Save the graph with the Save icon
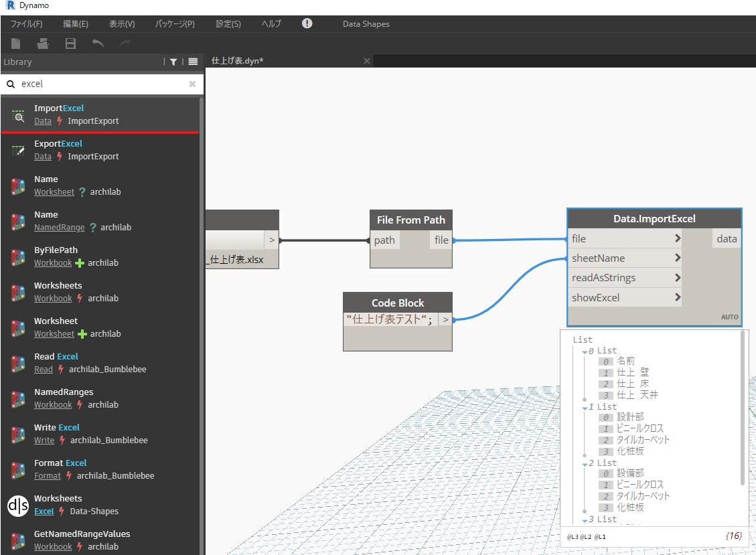 70,44
